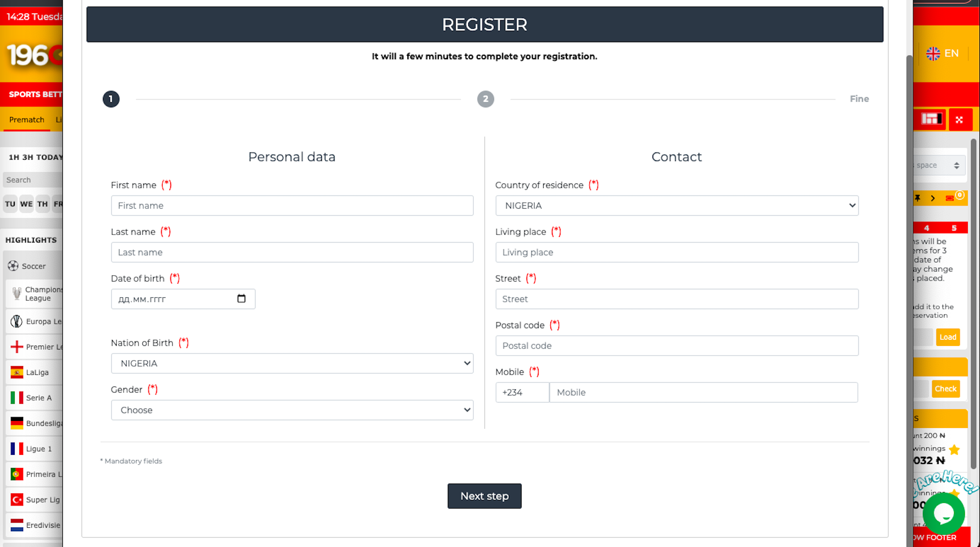Click Load button on right sidebar
Viewport: 980px width, 547px height.
948,336
